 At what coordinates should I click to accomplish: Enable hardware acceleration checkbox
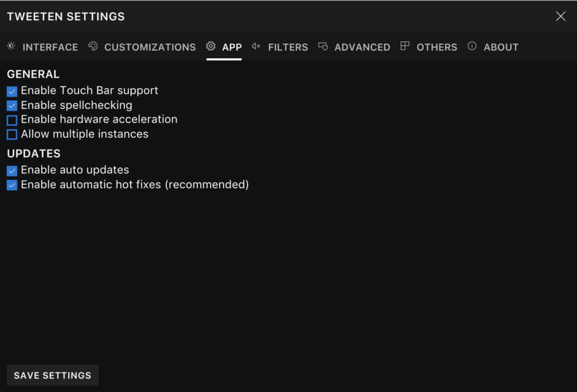(12, 120)
